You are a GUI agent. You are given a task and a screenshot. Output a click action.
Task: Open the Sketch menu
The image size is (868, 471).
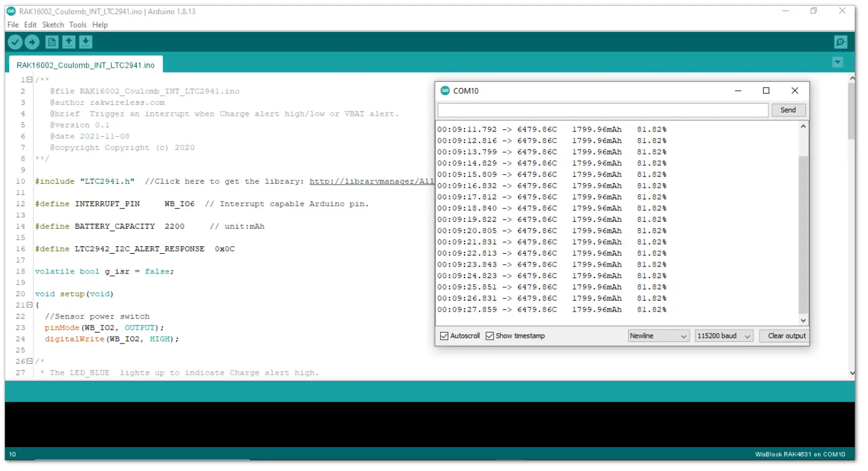pyautogui.click(x=53, y=25)
